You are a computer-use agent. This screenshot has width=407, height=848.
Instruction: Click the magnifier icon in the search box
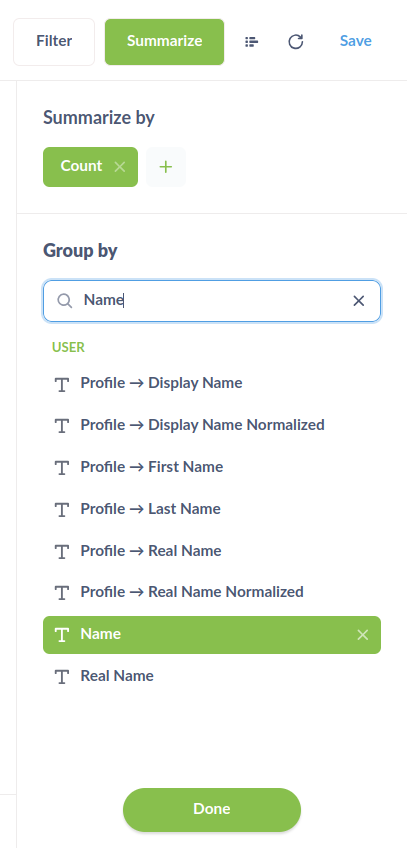[x=65, y=301]
